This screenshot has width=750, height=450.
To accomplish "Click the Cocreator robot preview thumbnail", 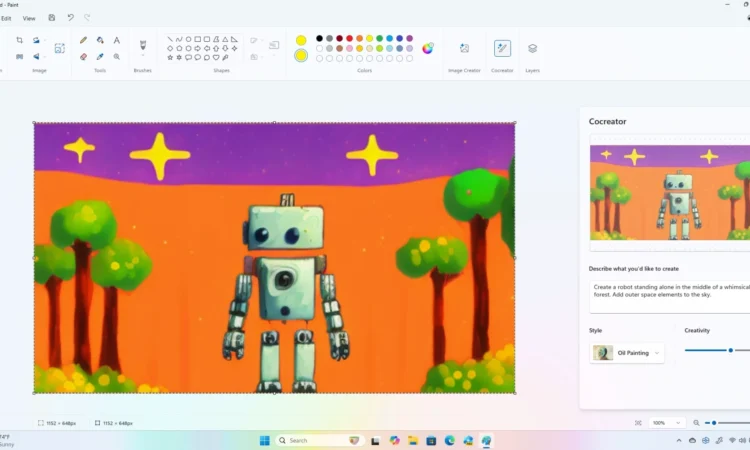I will coord(670,193).
